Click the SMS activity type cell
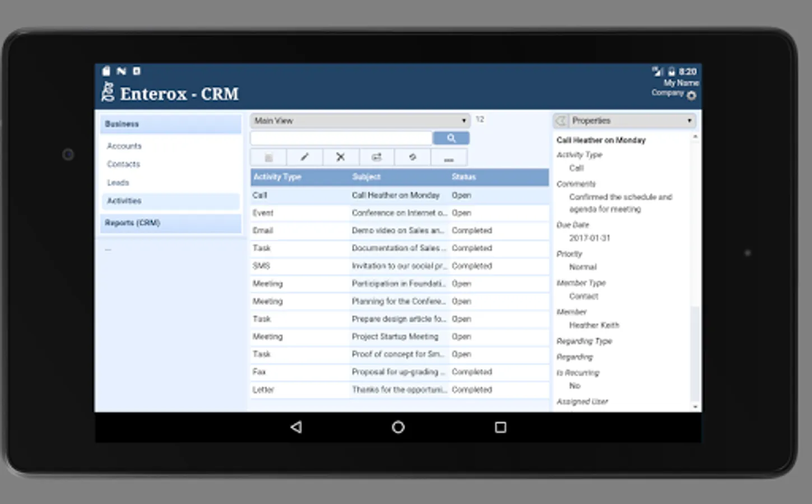The height and width of the screenshot is (504, 812). pos(261,266)
